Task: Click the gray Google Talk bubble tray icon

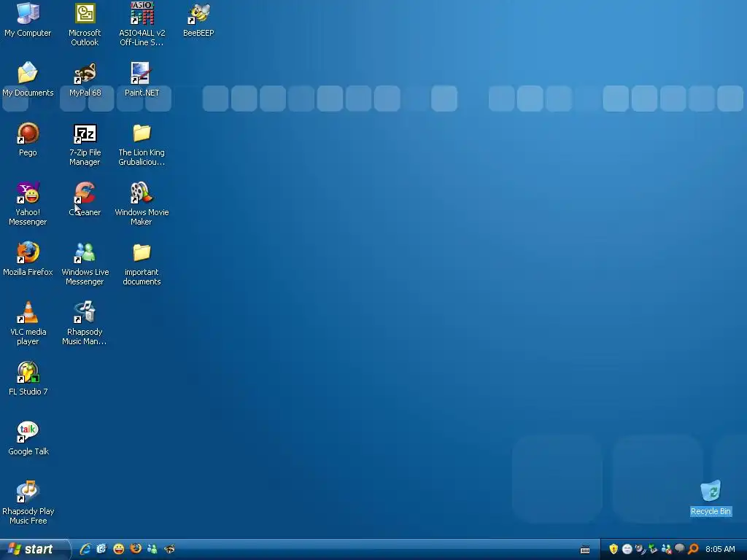Action: click(680, 548)
